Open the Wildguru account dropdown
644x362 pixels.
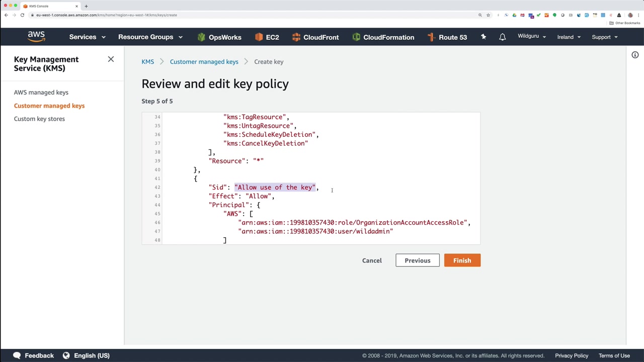click(532, 36)
